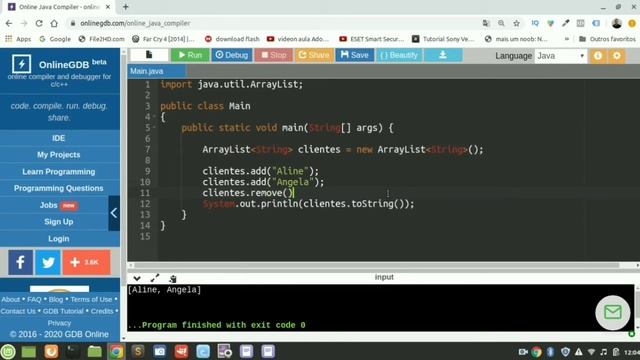Image resolution: width=640 pixels, height=360 pixels.
Task: Click the console copy/clear icon
Action: (x=173, y=278)
